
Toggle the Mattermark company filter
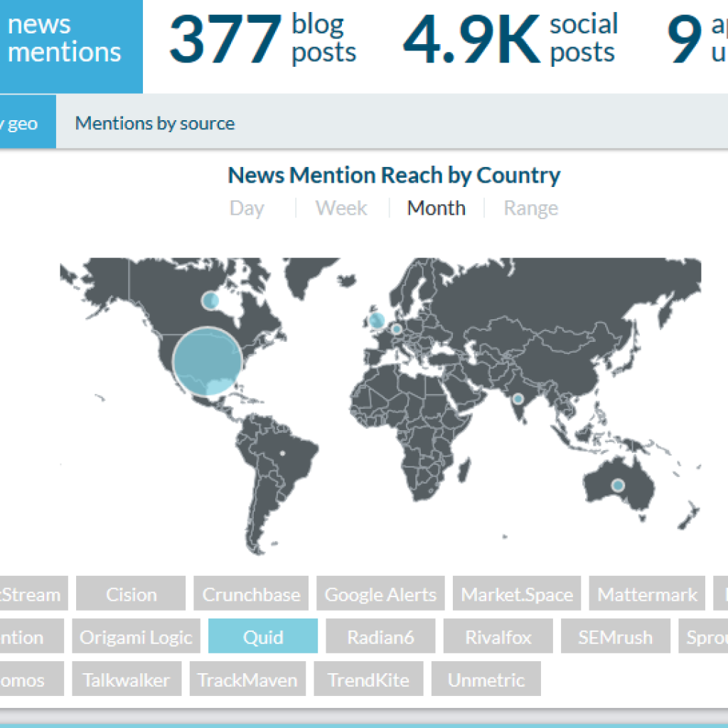coord(647,594)
